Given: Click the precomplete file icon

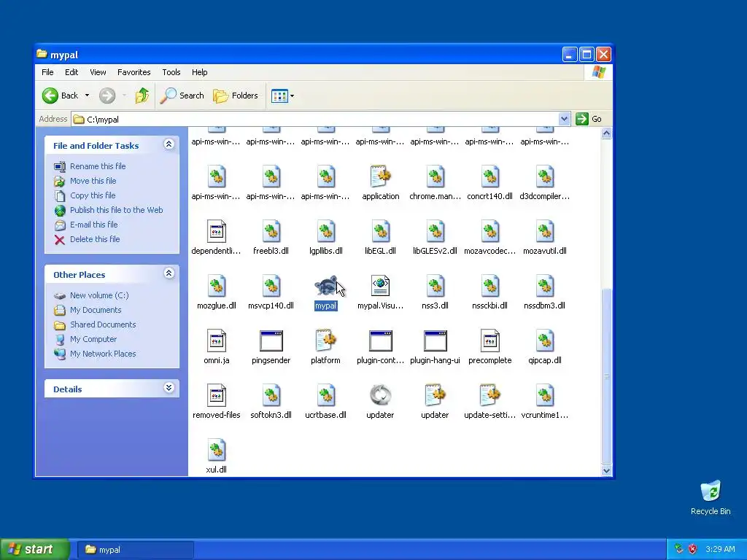Looking at the screenshot, I should pyautogui.click(x=489, y=341).
